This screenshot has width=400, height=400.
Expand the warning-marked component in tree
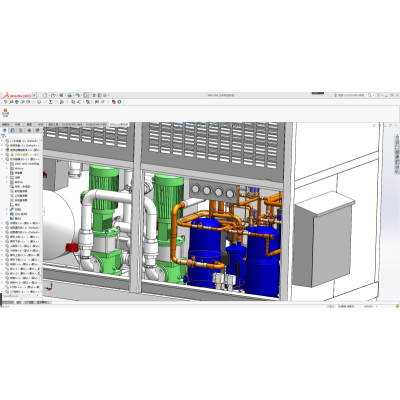pos(2,155)
